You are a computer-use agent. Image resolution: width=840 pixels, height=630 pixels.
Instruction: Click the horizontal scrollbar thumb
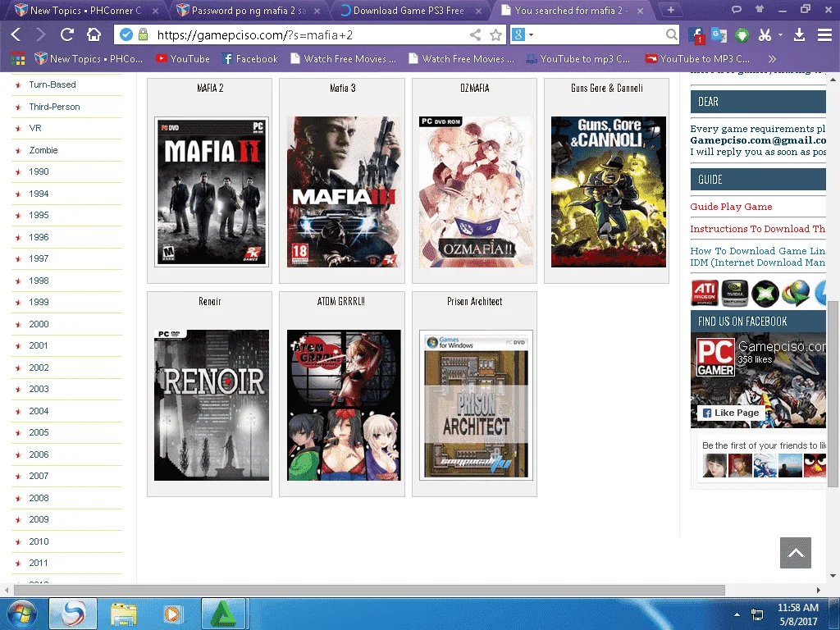[369, 591]
